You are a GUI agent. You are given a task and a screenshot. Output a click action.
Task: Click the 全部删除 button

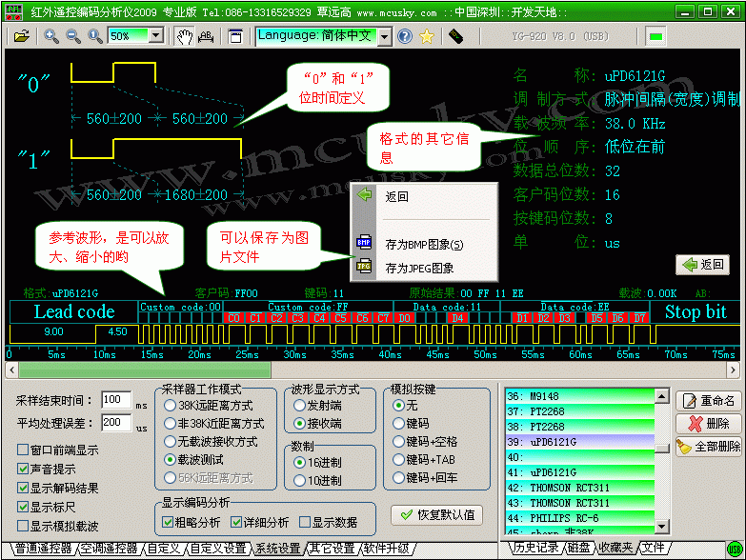pyautogui.click(x=708, y=446)
